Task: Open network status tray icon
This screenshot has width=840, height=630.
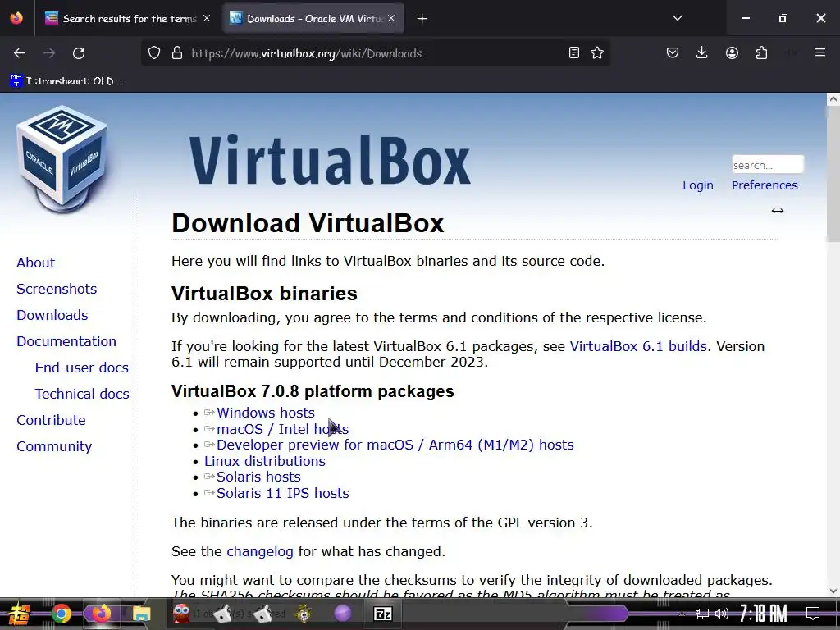Action: (x=702, y=614)
